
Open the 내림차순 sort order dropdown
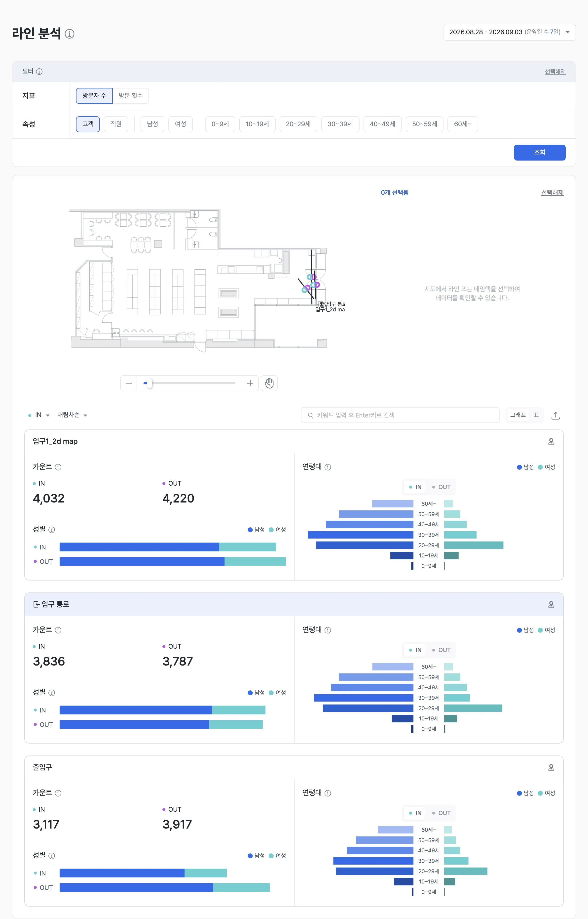72,415
